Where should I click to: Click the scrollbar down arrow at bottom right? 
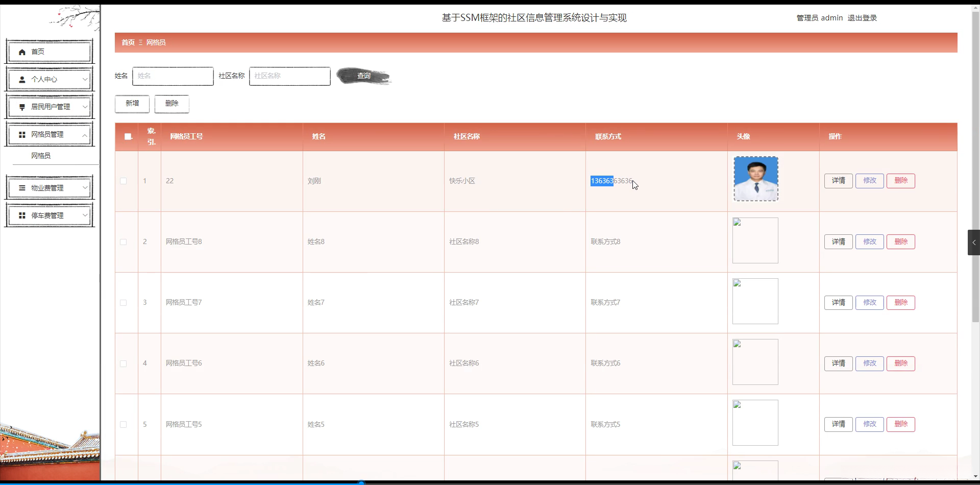point(975,477)
